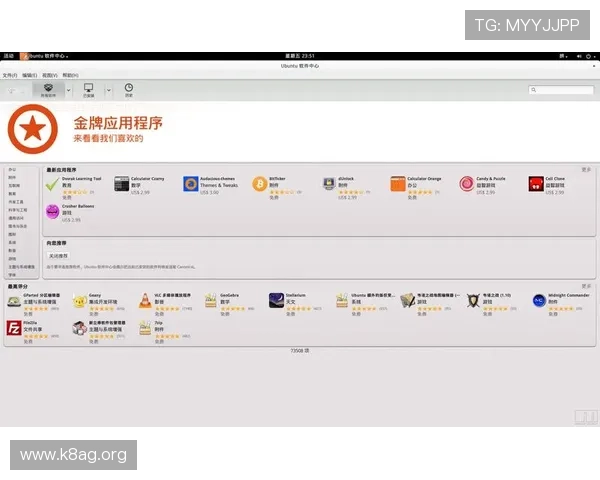Click the star rating of VLC
The height and width of the screenshot is (480, 600).
click(x=168, y=308)
